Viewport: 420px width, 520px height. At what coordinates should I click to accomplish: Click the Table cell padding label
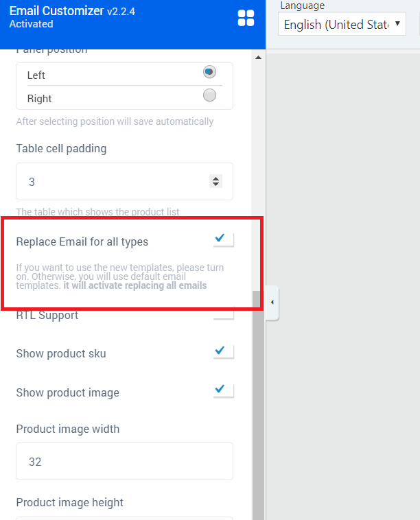click(61, 149)
